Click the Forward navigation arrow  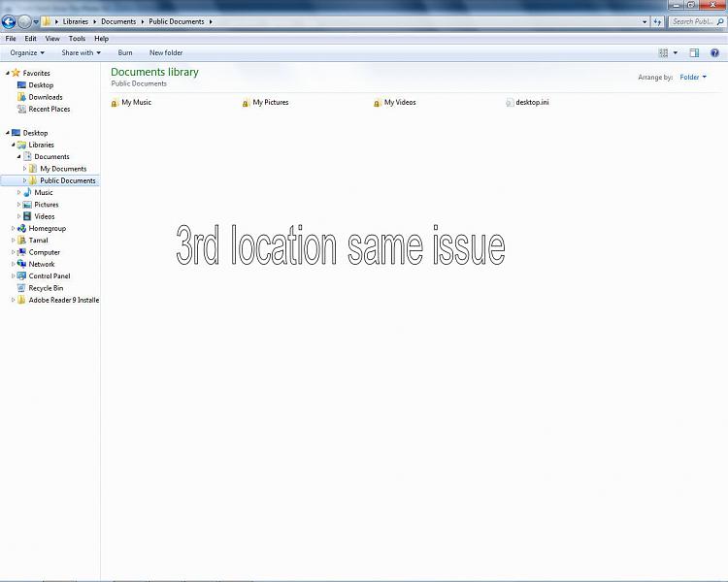(x=24, y=21)
